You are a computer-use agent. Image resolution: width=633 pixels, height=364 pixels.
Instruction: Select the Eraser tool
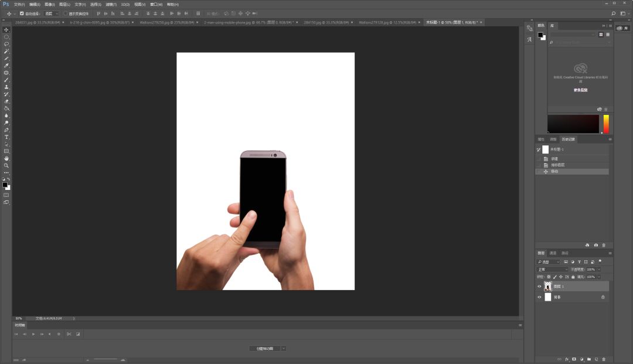click(6, 101)
